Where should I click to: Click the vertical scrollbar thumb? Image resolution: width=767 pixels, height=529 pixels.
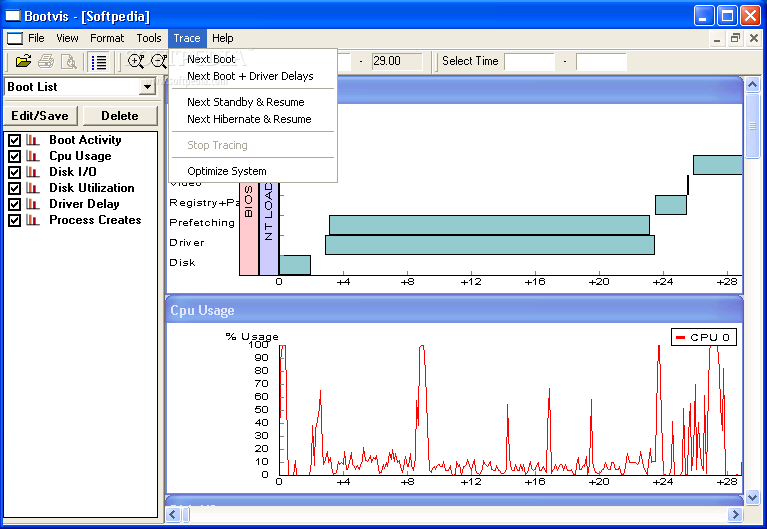[752, 126]
